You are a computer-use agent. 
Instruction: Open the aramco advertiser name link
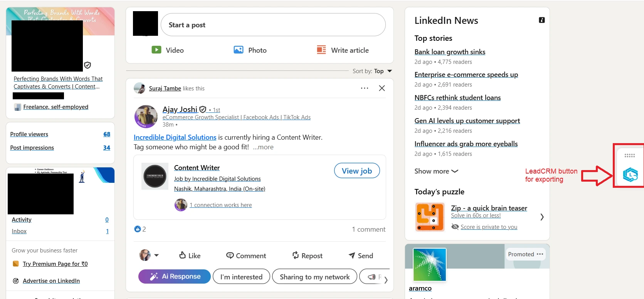420,288
